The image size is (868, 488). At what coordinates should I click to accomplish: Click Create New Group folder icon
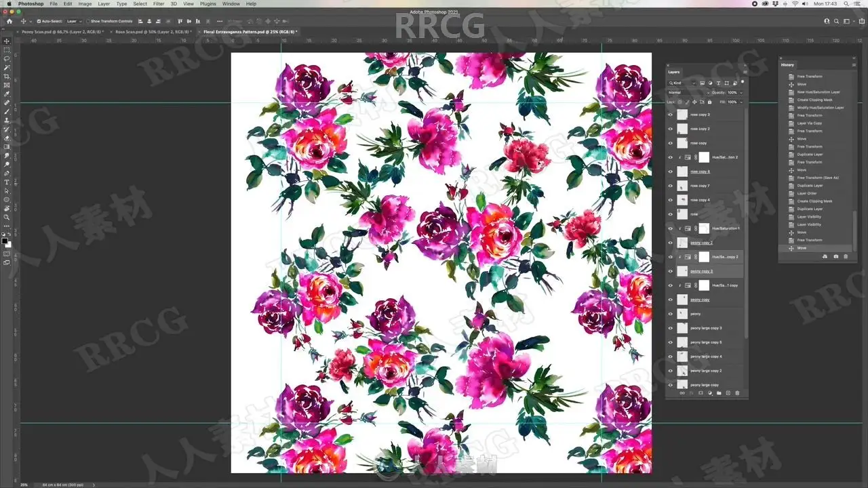[719, 393]
